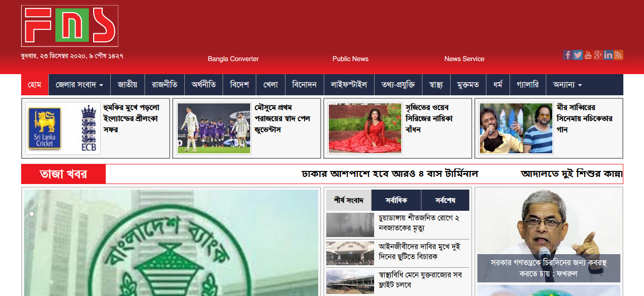Screen dimensions: 644x296
Task: Open আইনজীবীদের দাবির মুখে বিচারক story
Action: point(419,251)
